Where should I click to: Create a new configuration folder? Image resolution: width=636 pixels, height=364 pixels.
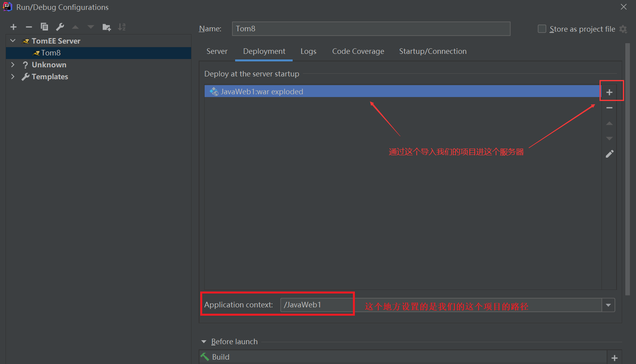pos(106,27)
